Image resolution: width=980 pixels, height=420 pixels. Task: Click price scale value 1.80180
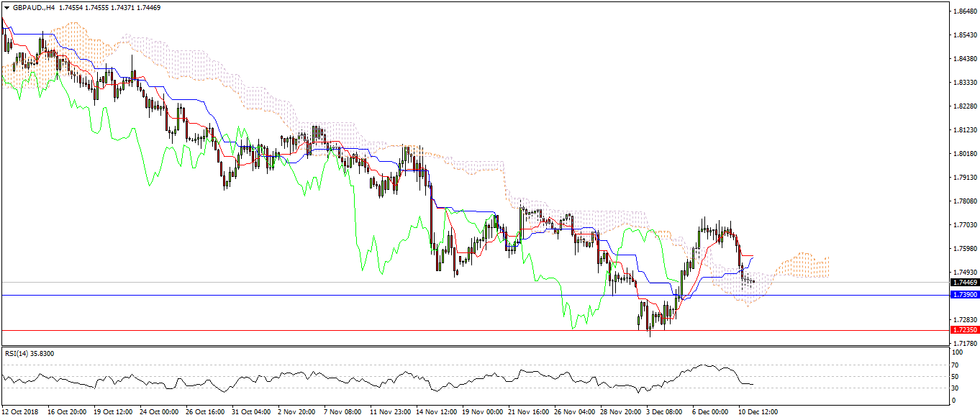coord(963,154)
